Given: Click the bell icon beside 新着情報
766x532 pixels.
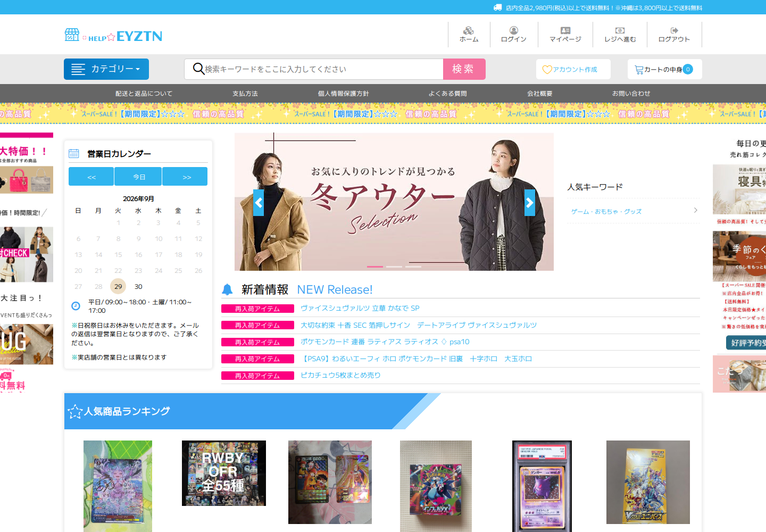Looking at the screenshot, I should [x=227, y=289].
